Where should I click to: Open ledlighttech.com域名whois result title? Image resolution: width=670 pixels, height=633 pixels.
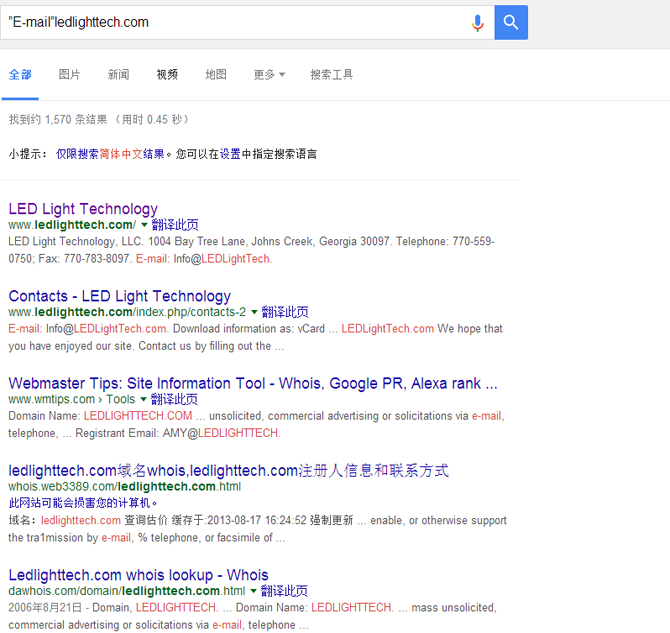tap(229, 471)
